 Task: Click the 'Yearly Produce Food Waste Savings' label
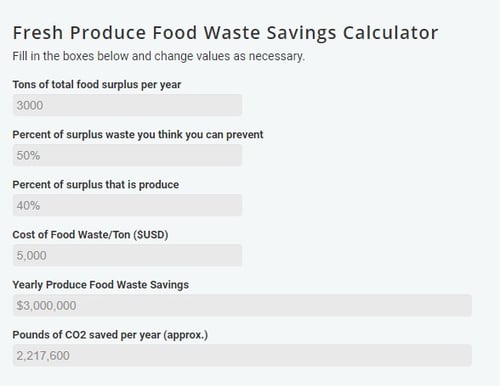(101, 285)
